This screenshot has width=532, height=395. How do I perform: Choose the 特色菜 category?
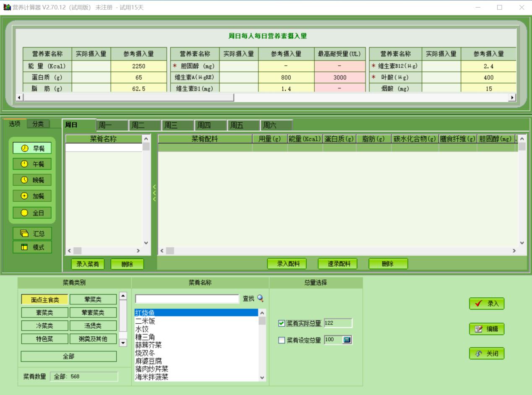[x=44, y=339]
